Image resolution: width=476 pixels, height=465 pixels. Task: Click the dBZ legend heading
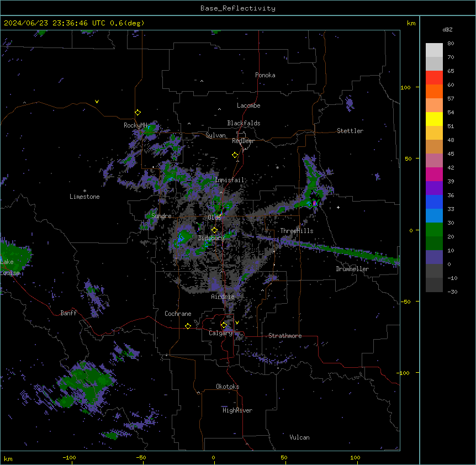447,29
